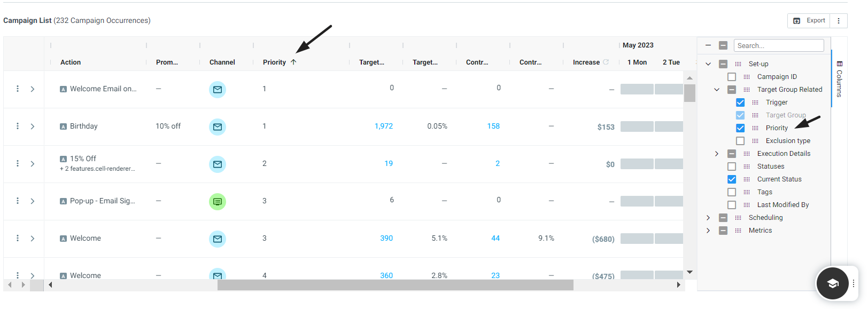The width and height of the screenshot is (868, 309).
Task: Click '+ 2 features.cell-renderer...' text
Action: pyautogui.click(x=97, y=169)
